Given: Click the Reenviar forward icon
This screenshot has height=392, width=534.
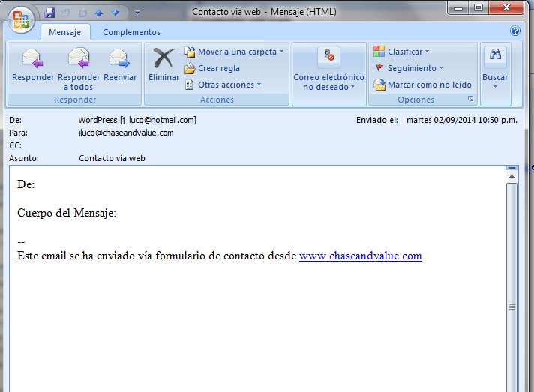Looking at the screenshot, I should pos(119,58).
